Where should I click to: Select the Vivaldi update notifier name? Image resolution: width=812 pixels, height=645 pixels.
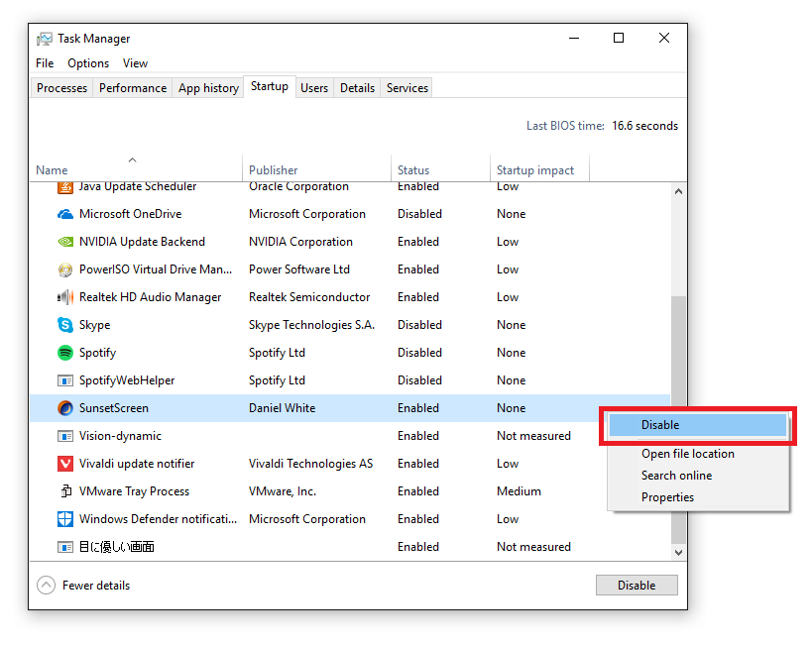pyautogui.click(x=137, y=464)
